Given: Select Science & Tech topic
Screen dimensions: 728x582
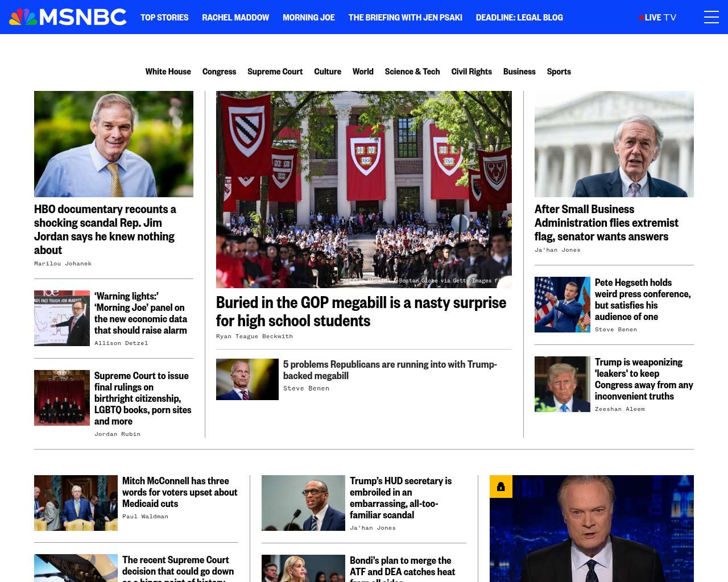Looking at the screenshot, I should pos(412,72).
